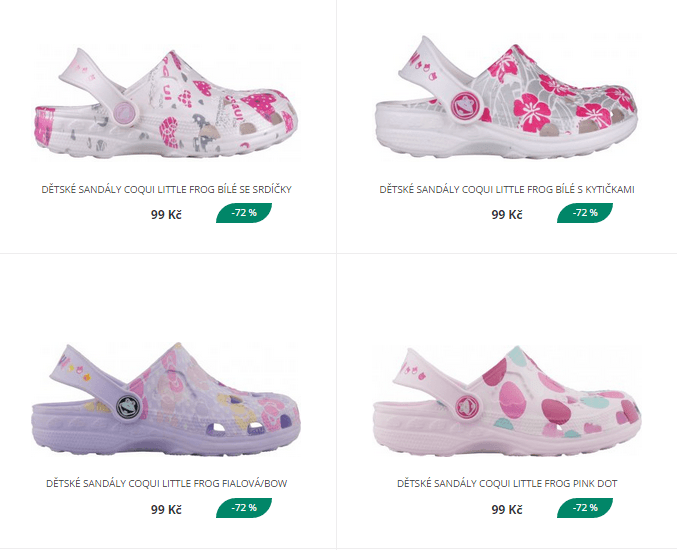Click -72 % badge on hearts sandal
This screenshot has width=691, height=550.
[244, 213]
